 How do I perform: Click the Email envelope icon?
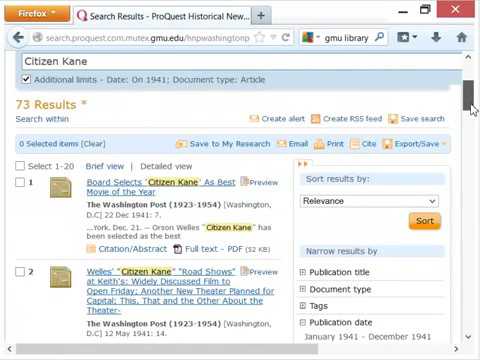(x=282, y=144)
